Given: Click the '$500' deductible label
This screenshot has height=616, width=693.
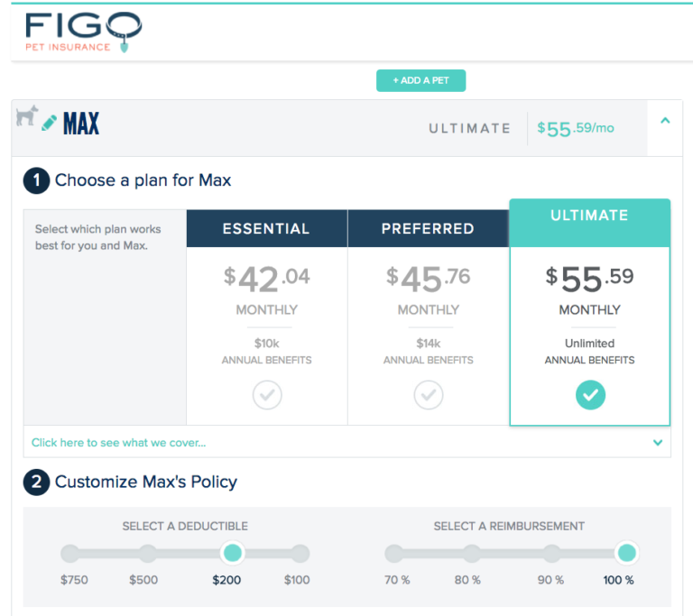Looking at the screenshot, I should [x=143, y=580].
